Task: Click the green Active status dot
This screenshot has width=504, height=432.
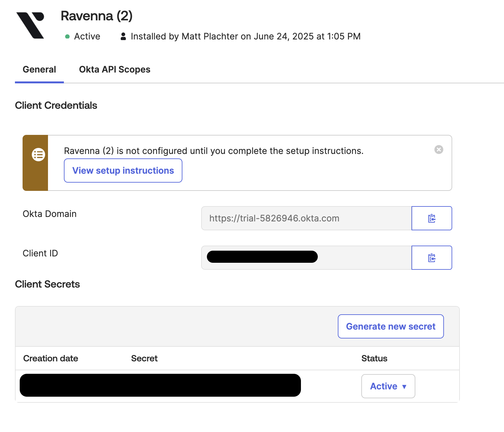Action: 67,37
